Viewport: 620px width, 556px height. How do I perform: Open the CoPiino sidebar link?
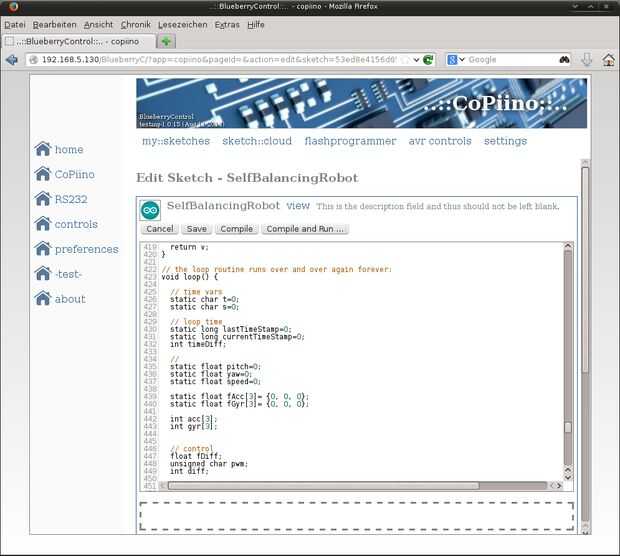pos(75,174)
